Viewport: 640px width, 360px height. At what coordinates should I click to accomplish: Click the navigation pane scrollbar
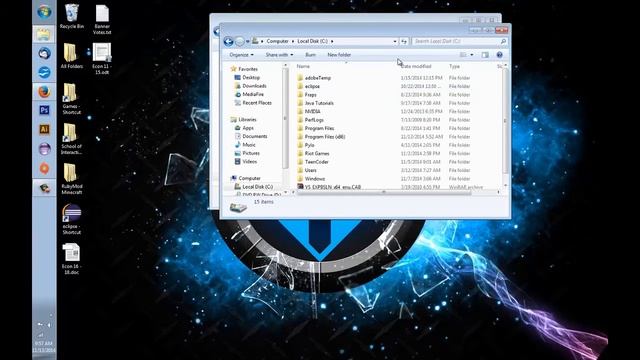click(285, 118)
